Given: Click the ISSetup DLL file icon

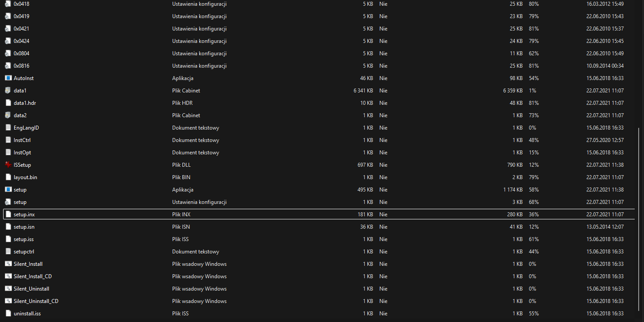Looking at the screenshot, I should (x=8, y=165).
